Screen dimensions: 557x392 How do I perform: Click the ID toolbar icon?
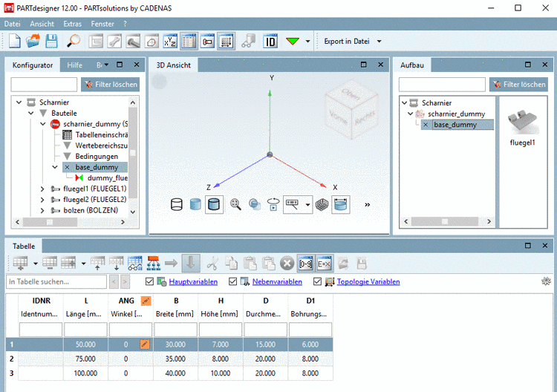(270, 42)
